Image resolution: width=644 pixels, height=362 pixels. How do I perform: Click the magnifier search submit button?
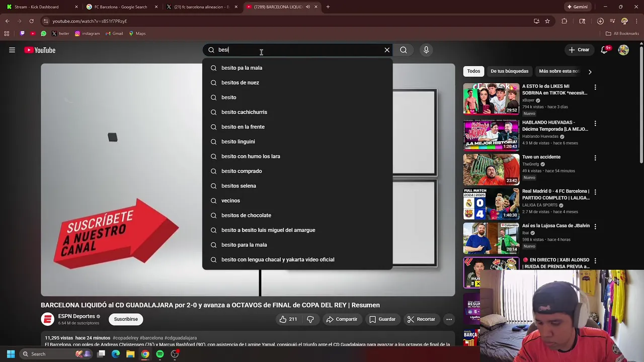(404, 50)
